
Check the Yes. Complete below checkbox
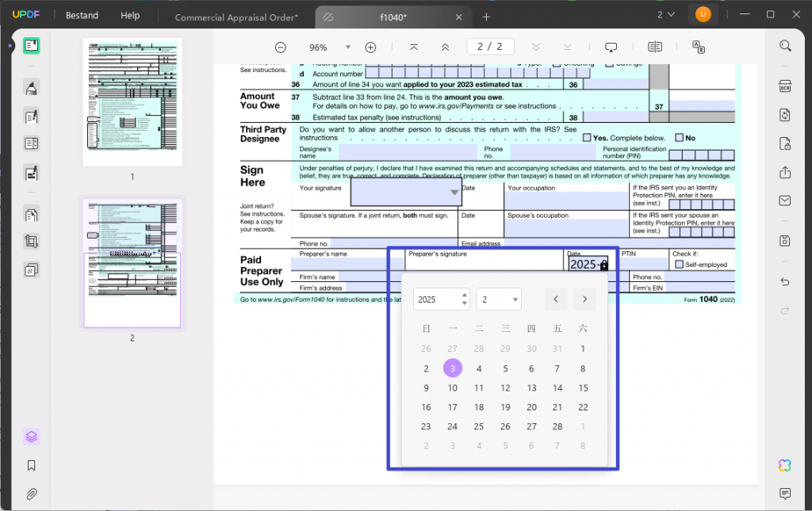(587, 138)
